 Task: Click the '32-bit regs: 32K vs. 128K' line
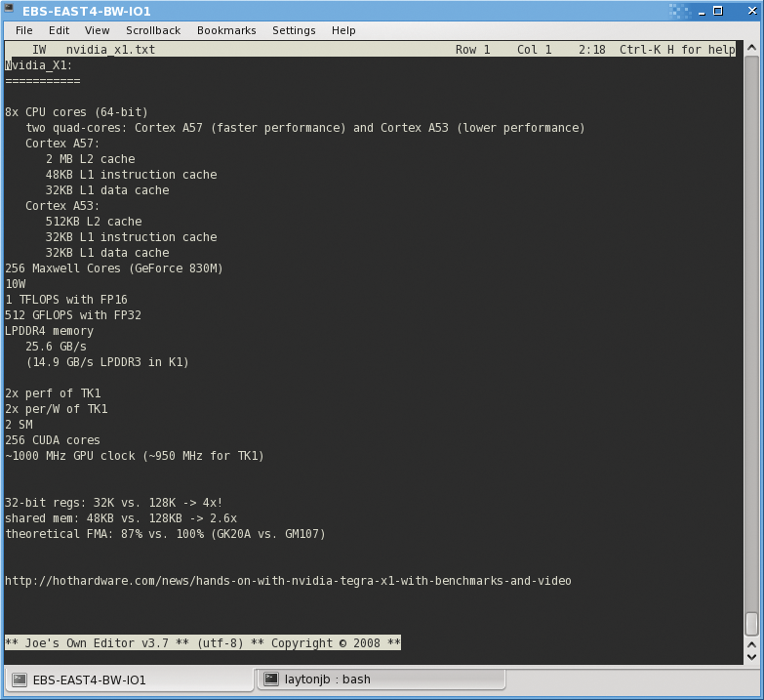(114, 502)
